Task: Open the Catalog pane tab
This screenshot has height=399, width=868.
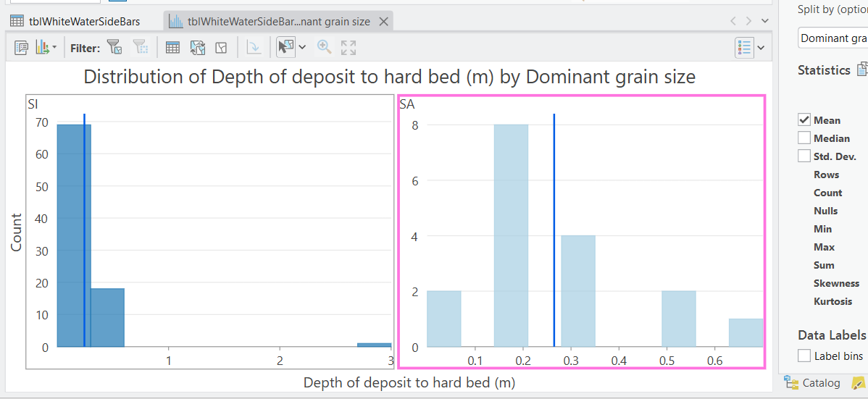Action: point(813,383)
